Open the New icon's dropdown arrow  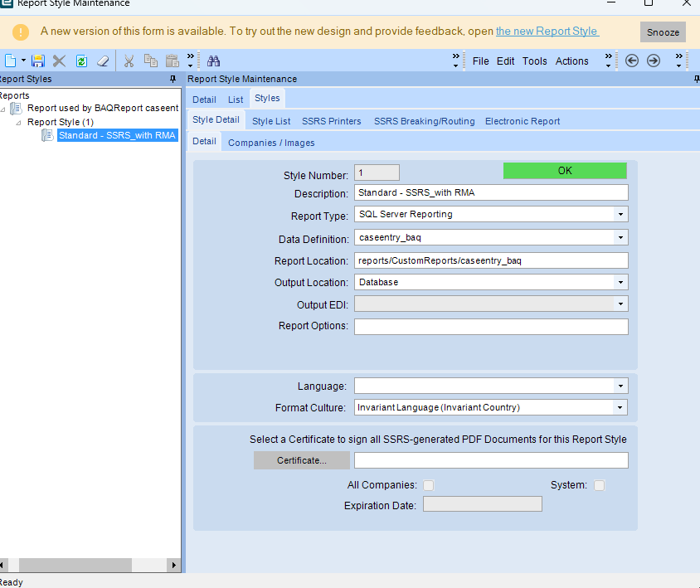(x=23, y=61)
